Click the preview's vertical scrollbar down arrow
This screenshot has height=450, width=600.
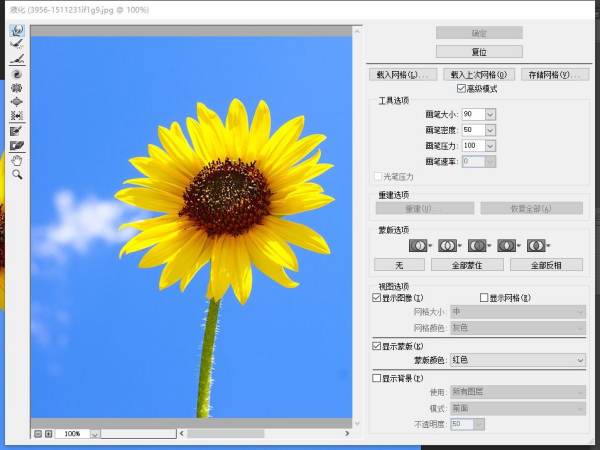tap(357, 423)
